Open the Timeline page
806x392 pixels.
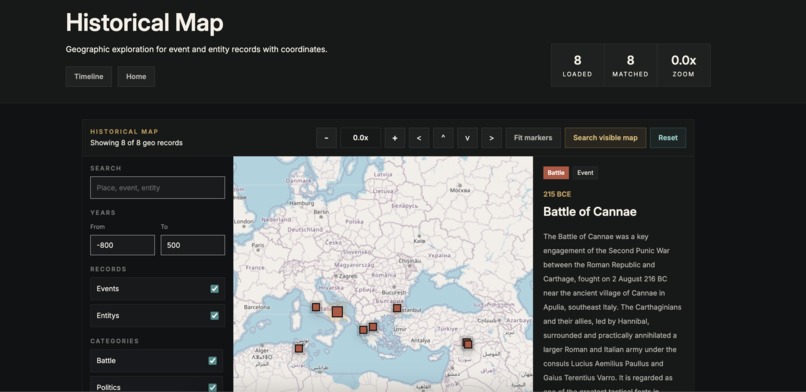[88, 77]
